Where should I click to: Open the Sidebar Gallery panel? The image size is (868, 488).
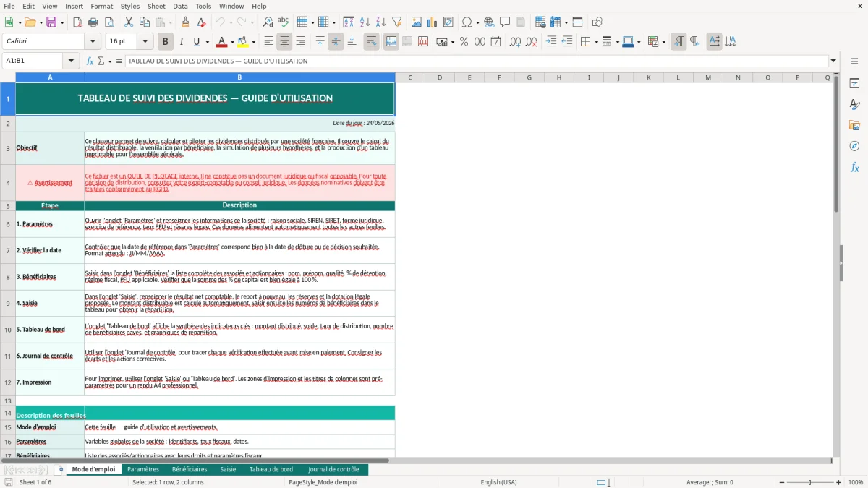[x=854, y=125]
